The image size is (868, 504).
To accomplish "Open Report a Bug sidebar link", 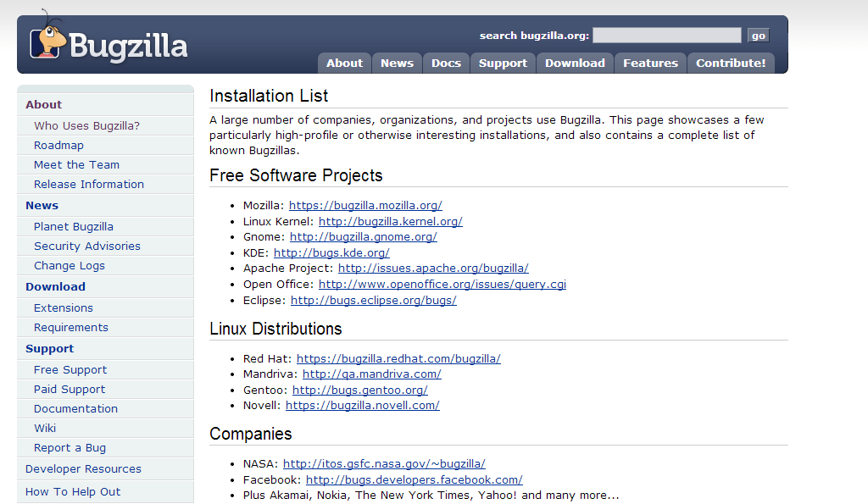I will tap(70, 448).
